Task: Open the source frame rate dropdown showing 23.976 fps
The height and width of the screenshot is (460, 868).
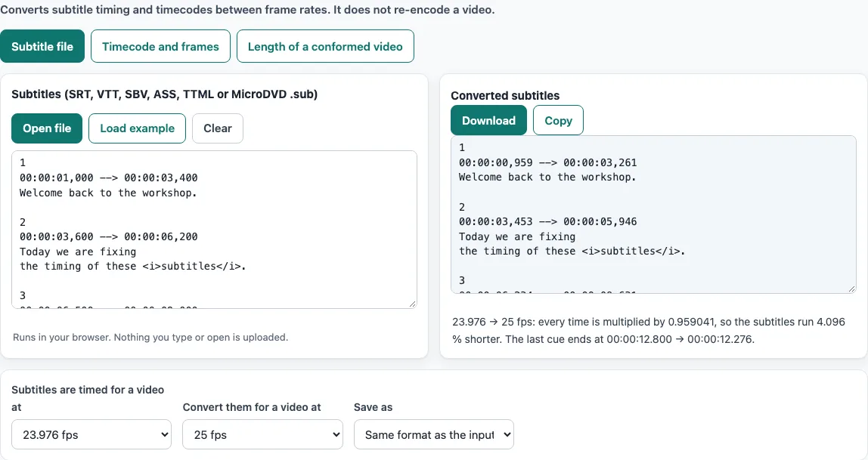Action: [91, 434]
